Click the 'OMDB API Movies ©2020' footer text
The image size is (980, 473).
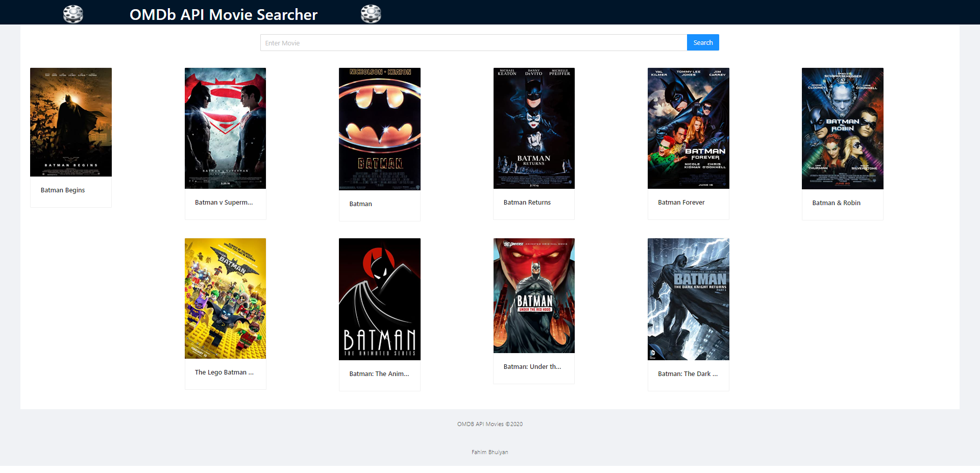(x=490, y=424)
